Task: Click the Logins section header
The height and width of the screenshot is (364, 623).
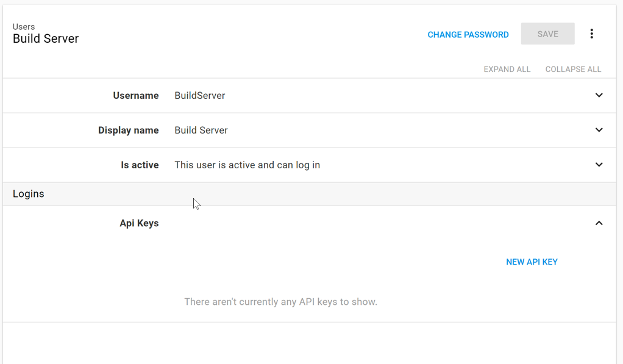Action: click(29, 194)
